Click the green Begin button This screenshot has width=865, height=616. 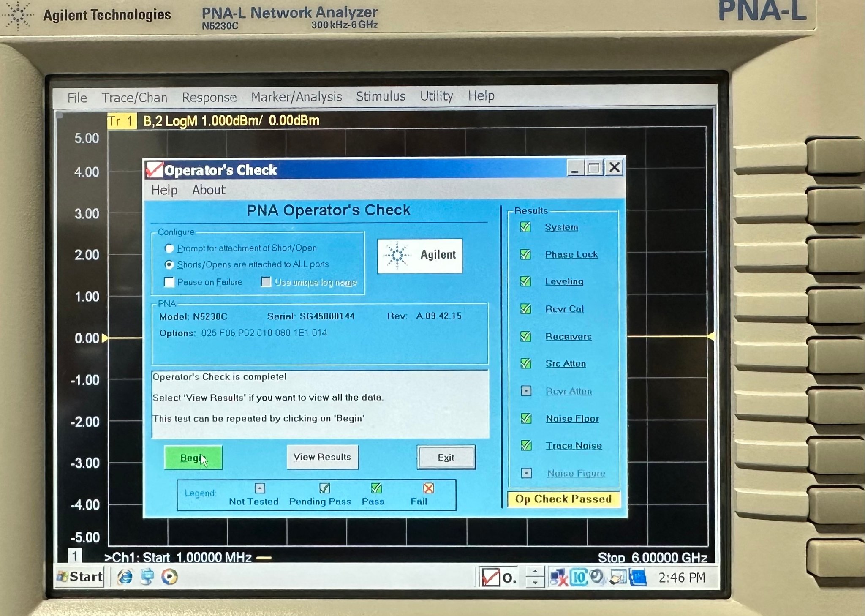coord(193,458)
